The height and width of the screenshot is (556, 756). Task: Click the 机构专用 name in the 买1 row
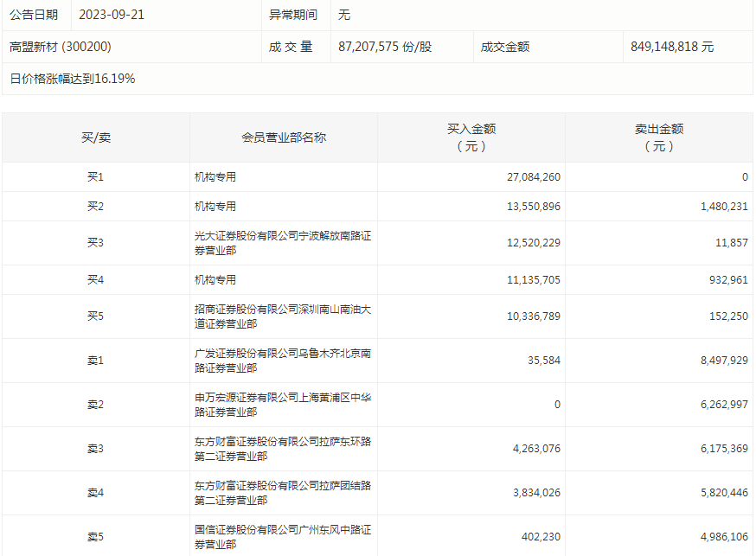click(215, 177)
